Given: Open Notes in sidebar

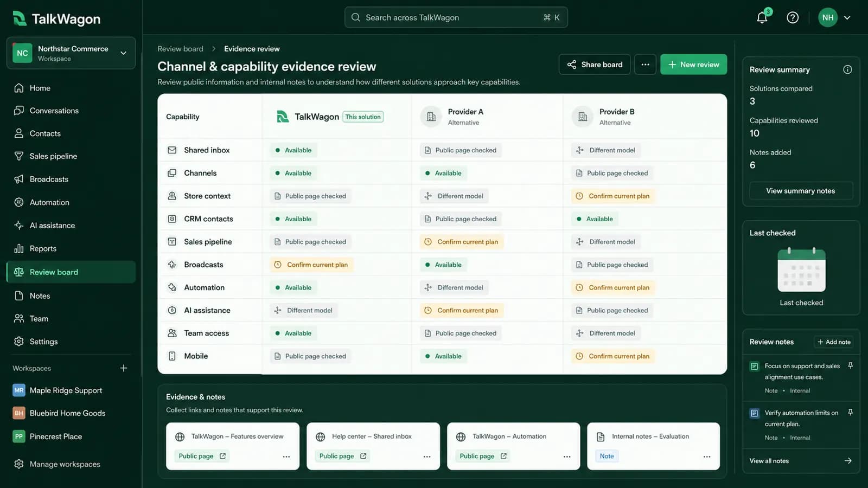Looking at the screenshot, I should [71, 296].
